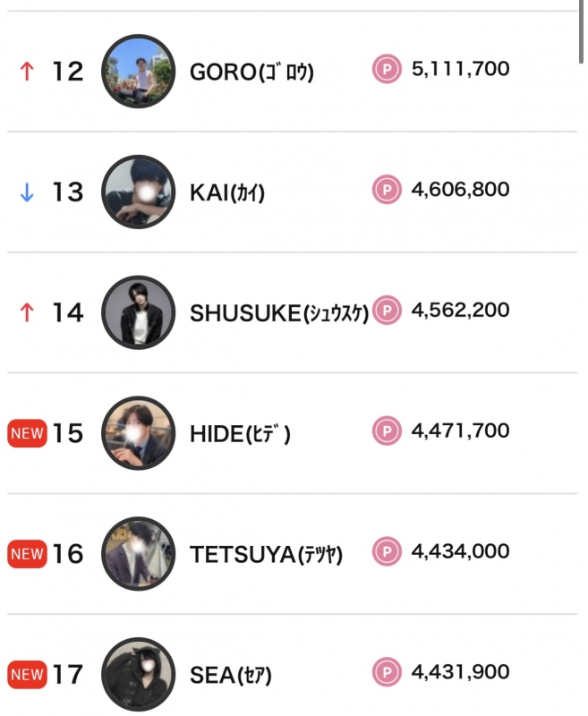The height and width of the screenshot is (716, 588).
Task: Open SHUSUKE's profile photo
Action: (x=138, y=312)
